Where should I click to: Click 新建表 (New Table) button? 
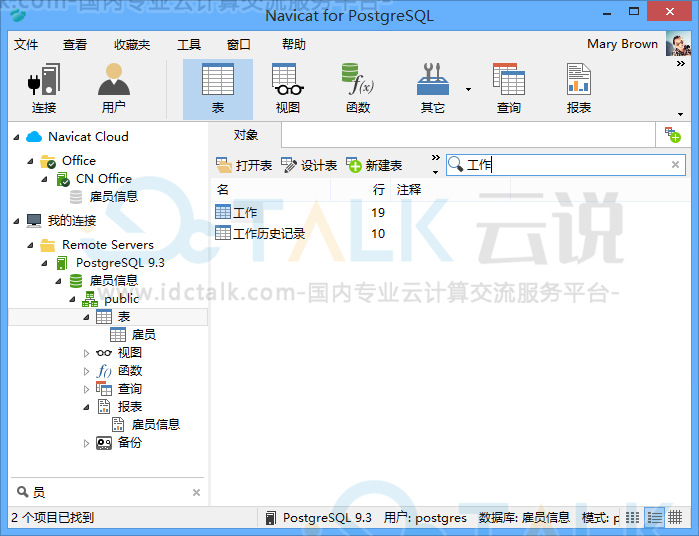374,165
